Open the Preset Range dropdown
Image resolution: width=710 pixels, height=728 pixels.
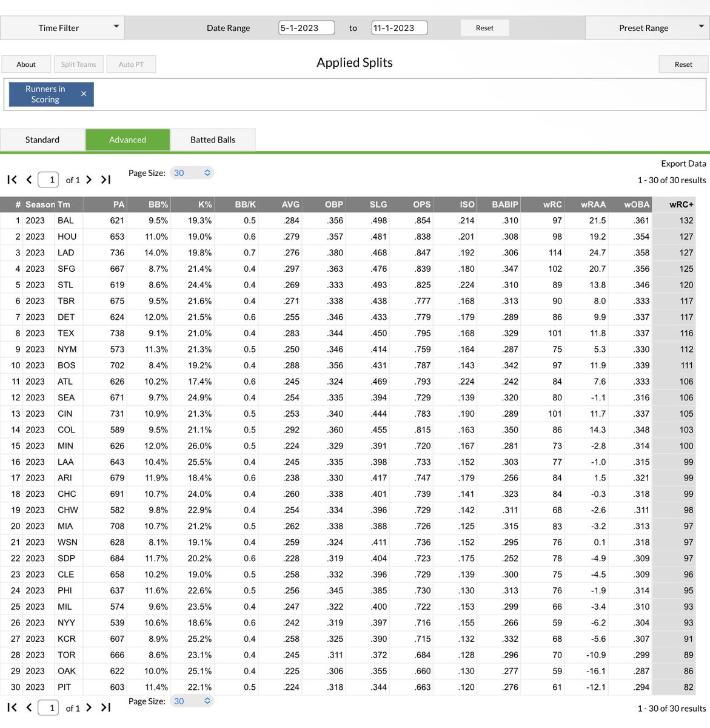pyautogui.click(x=647, y=28)
